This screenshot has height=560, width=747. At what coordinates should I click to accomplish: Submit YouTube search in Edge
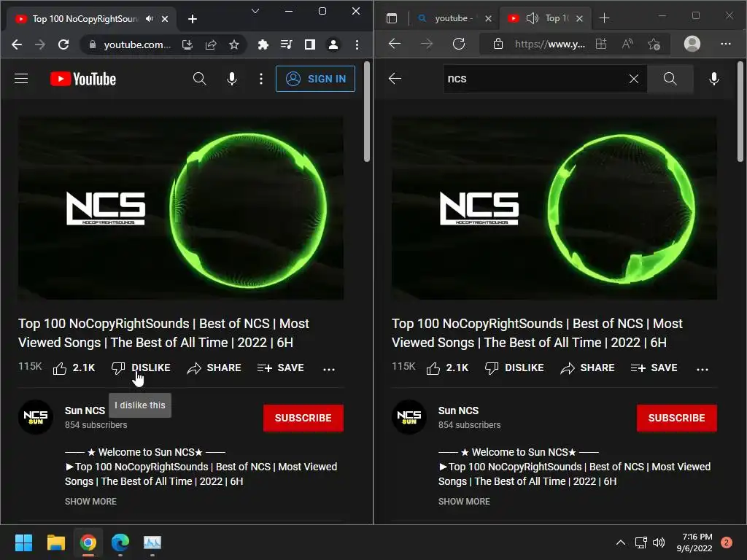point(670,79)
